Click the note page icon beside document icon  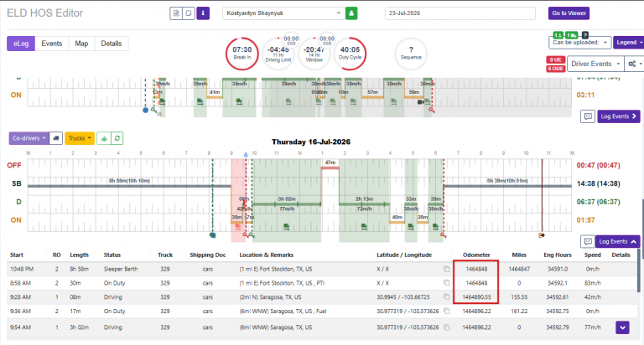pos(189,13)
